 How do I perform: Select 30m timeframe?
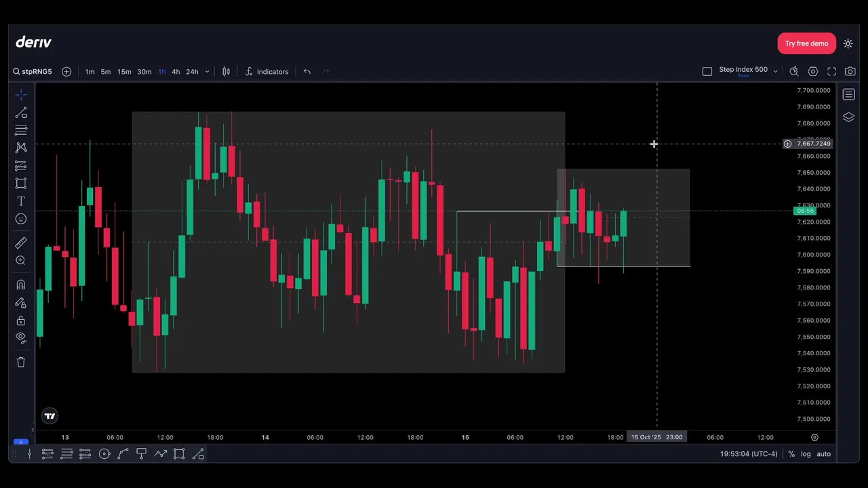(x=144, y=71)
